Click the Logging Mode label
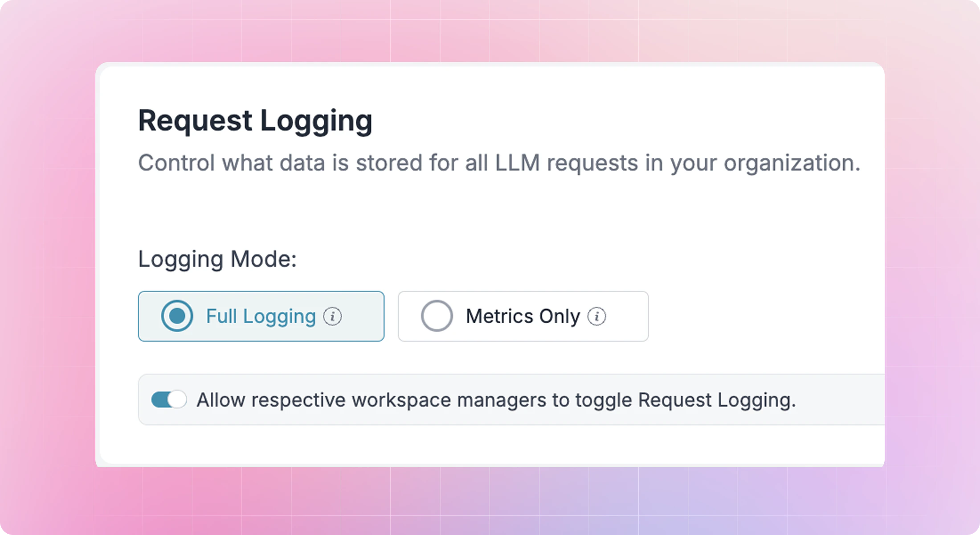980x535 pixels. [217, 259]
